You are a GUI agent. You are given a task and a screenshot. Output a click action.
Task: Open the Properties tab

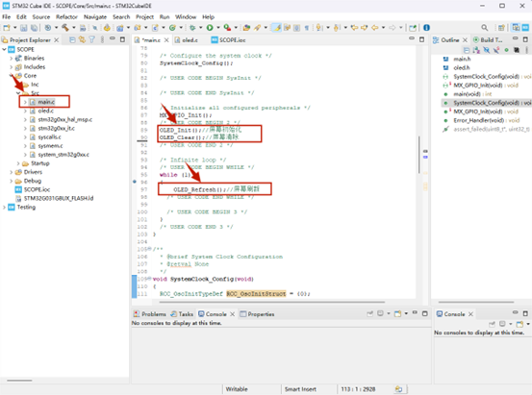[x=257, y=314]
